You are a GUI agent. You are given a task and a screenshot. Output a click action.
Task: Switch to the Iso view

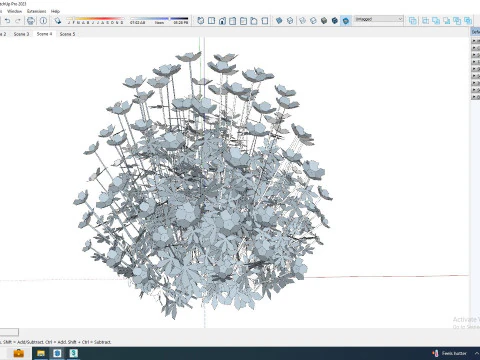pyautogui.click(x=201, y=21)
